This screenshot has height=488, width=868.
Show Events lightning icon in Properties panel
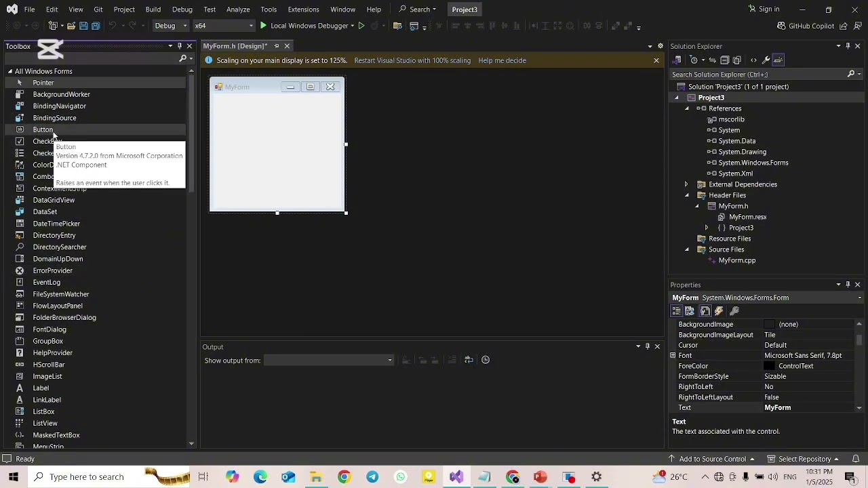click(x=719, y=311)
